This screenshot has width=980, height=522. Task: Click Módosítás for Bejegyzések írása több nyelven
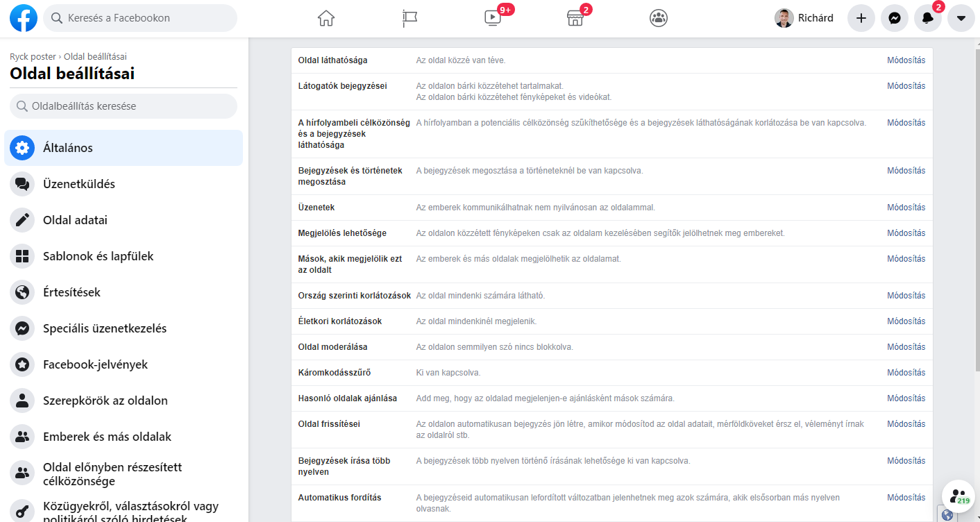[x=906, y=461]
